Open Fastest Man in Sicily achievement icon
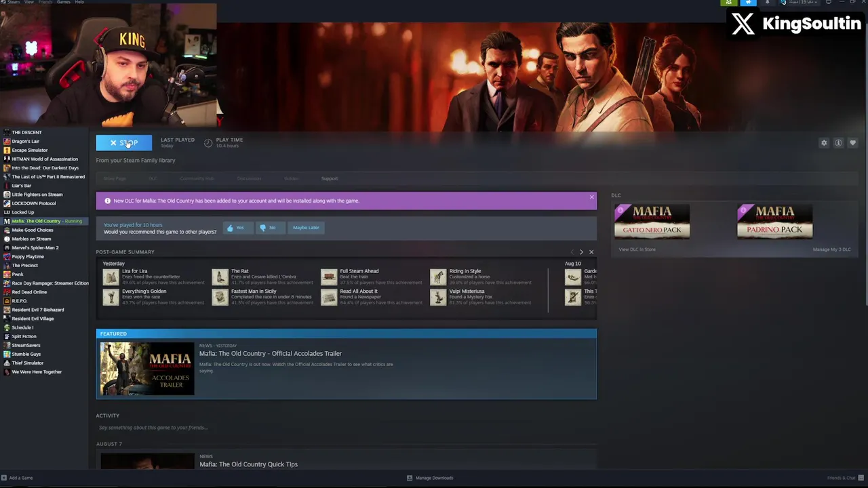 [220, 297]
